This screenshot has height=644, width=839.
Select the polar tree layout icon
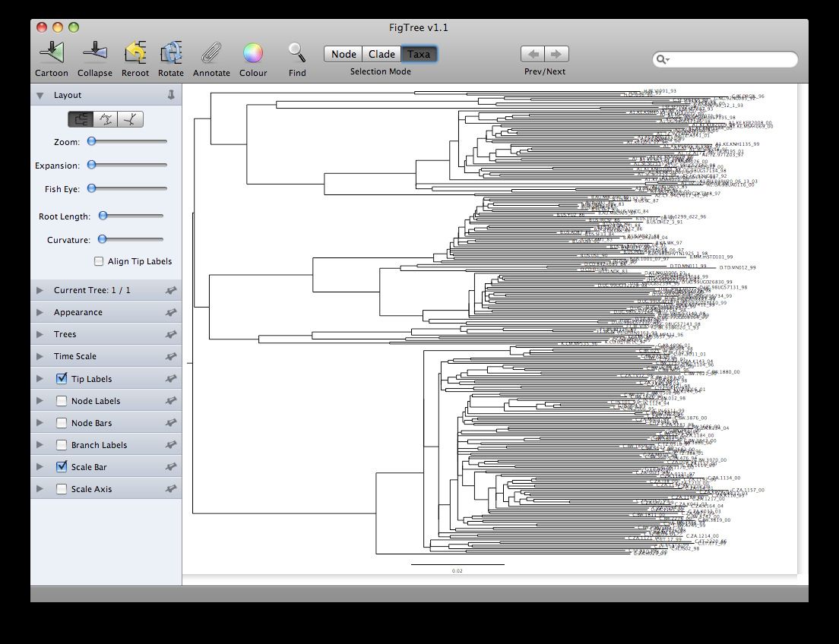pyautogui.click(x=106, y=118)
